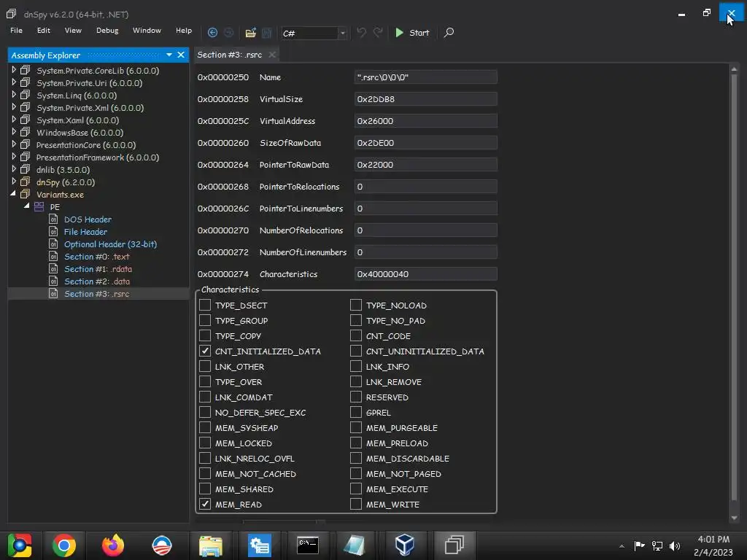Enable MEM_DISCARDABLE checkbox

356,458
